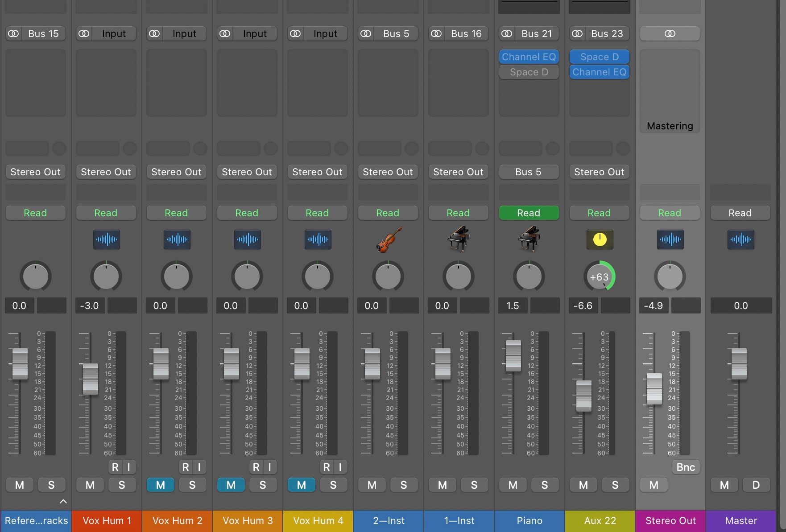Click the Vox Hum 1 track name tab
The width and height of the screenshot is (786, 532).
tap(106, 520)
